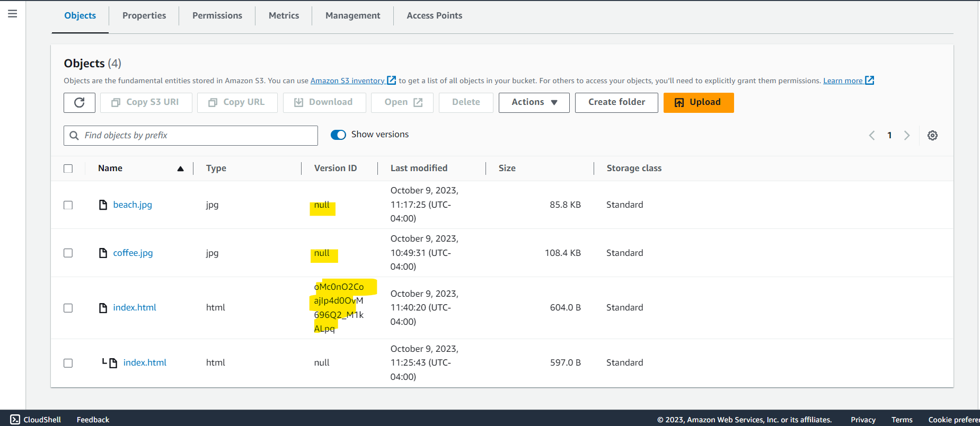Click the Open button
The height and width of the screenshot is (426, 980).
(x=402, y=103)
